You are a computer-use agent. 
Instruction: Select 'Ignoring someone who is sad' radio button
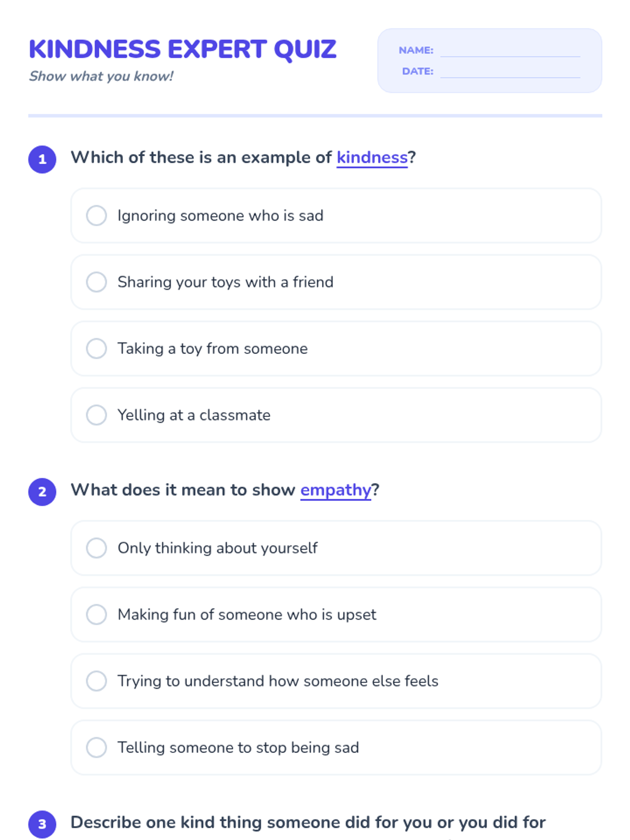97,216
